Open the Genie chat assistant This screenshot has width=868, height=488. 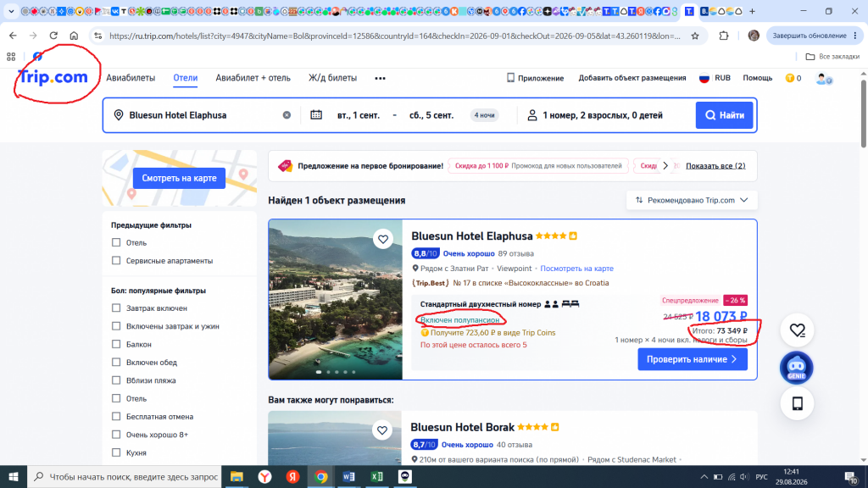point(797,368)
